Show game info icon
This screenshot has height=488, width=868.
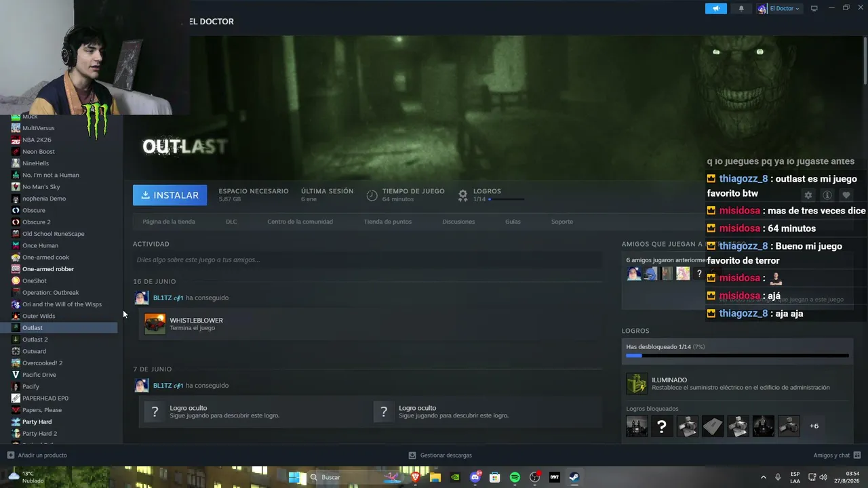[827, 195]
